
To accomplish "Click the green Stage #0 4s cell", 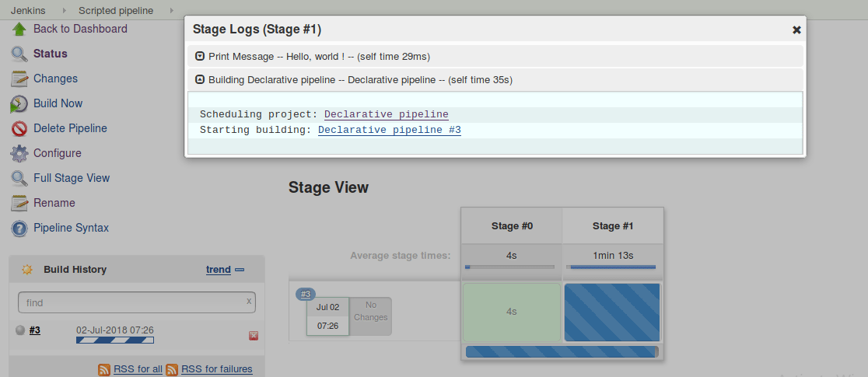I will 512,312.
